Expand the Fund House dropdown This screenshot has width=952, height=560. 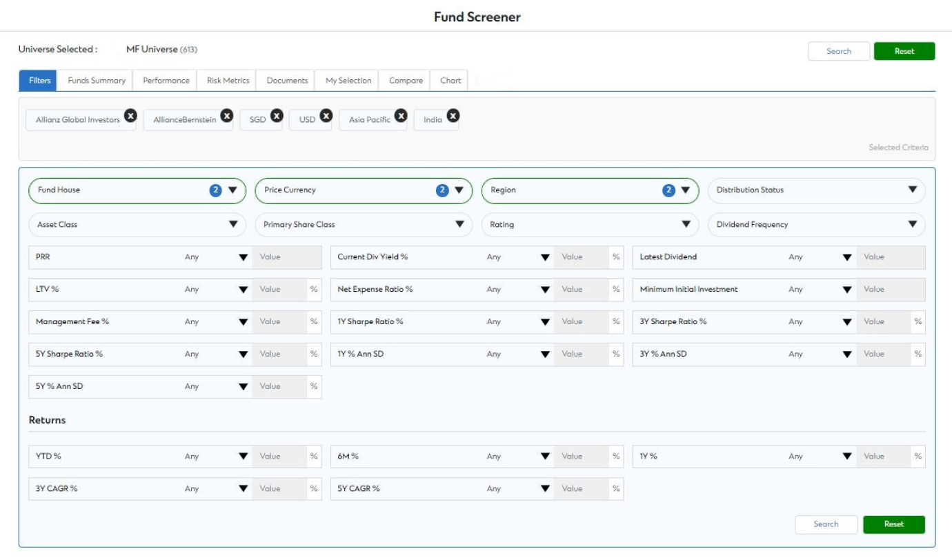[137, 190]
